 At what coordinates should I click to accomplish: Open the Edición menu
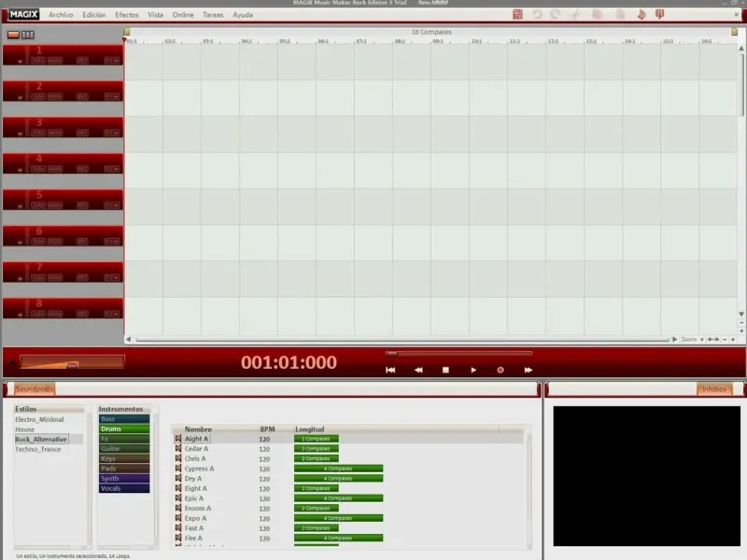click(94, 15)
